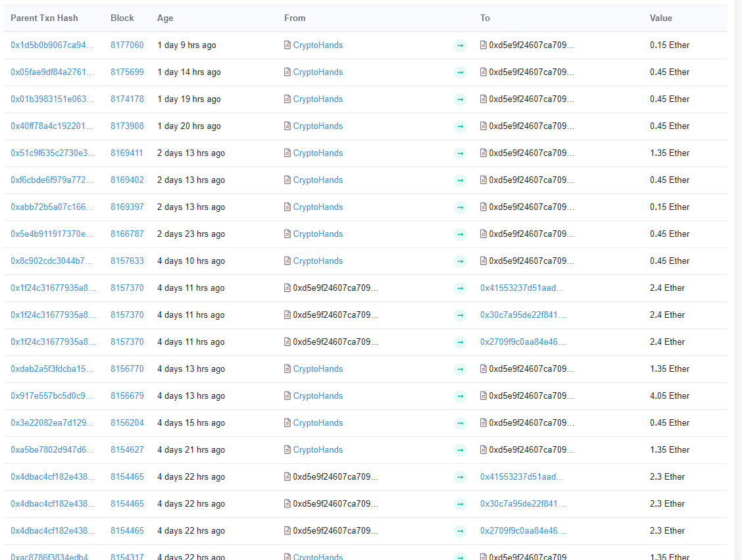Open transaction hash 0x40ff78a4c192201...
The image size is (742, 560).
tap(52, 126)
